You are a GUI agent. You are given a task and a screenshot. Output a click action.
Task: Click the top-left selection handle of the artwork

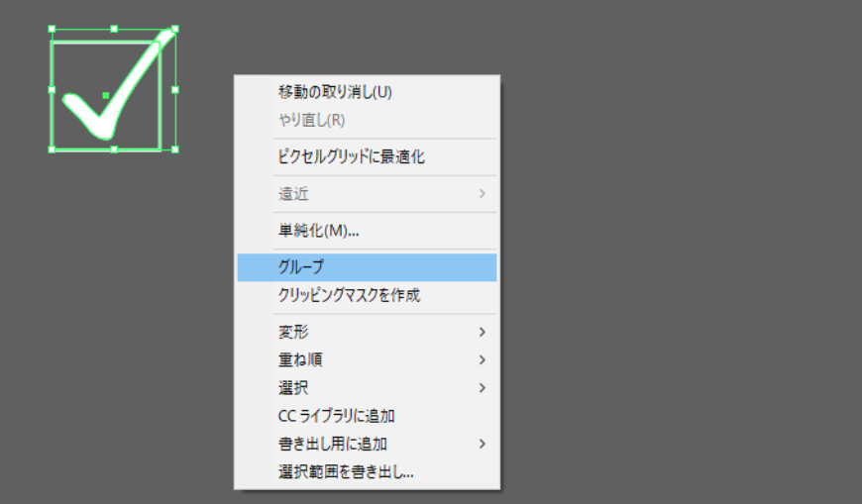[53, 29]
